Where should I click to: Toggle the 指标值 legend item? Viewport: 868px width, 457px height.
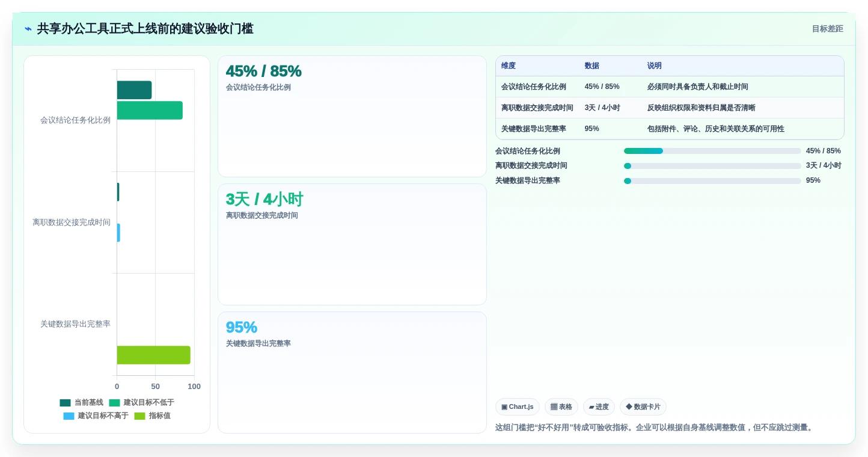point(152,416)
